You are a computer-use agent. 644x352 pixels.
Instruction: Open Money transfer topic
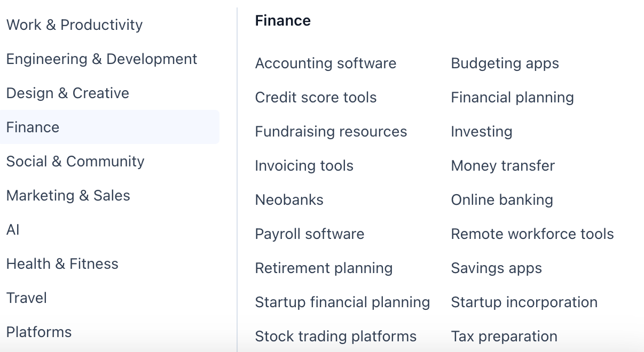click(502, 166)
